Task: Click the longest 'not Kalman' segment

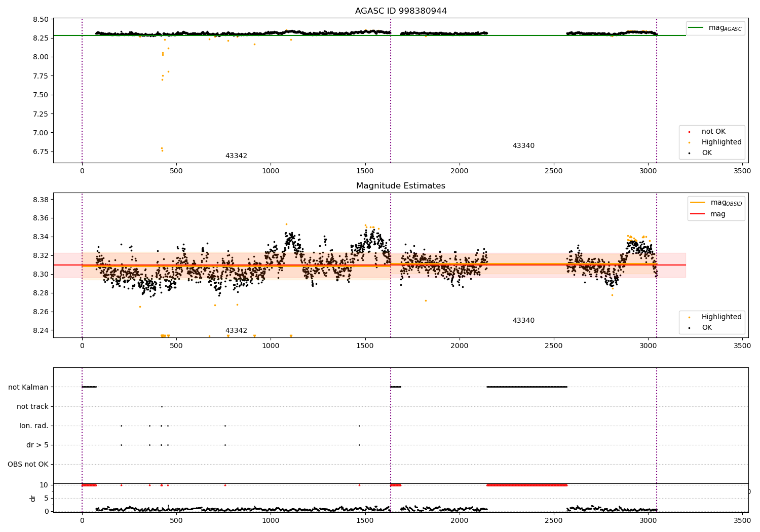Action: (527, 387)
